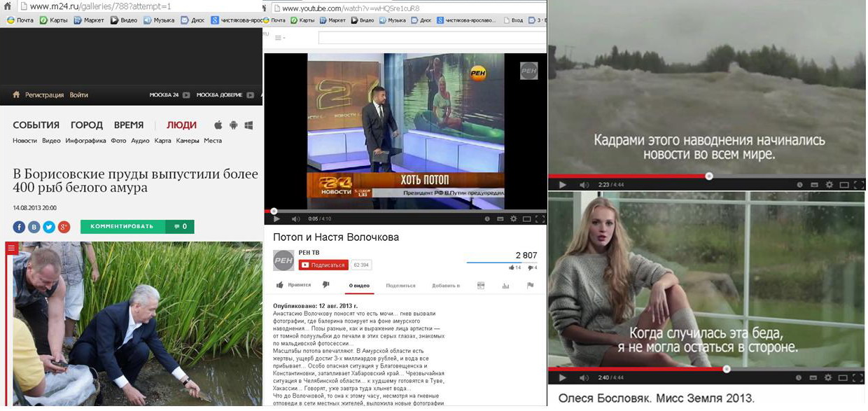This screenshot has height=411, width=868.
Task: Switch to the О видео tab
Action: (360, 286)
